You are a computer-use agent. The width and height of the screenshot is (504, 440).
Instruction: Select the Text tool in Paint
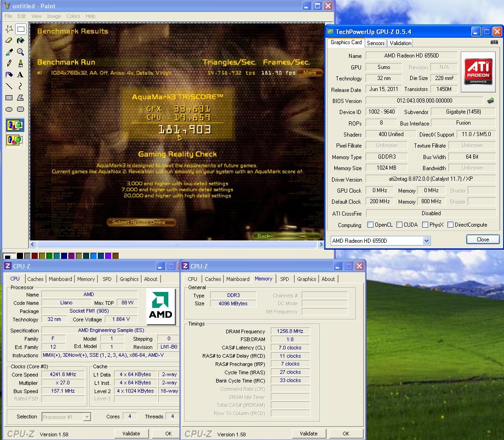pos(21,75)
